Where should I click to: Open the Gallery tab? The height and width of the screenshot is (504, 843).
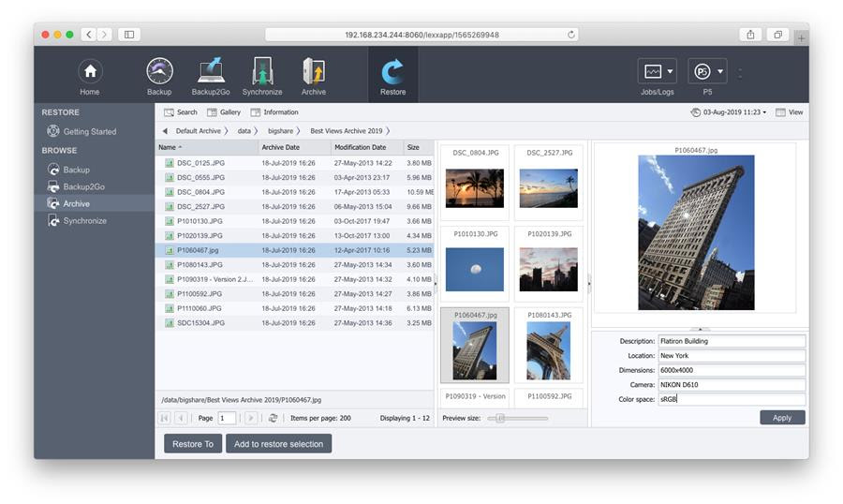point(224,112)
